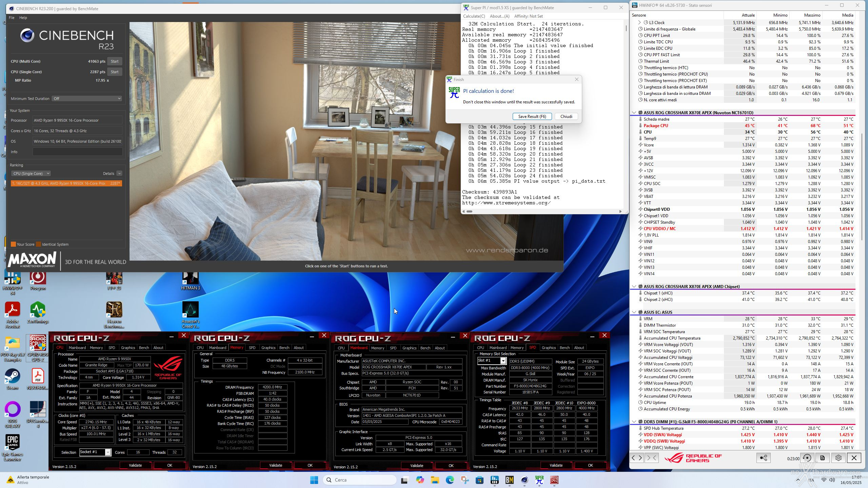Click Super PI horizontal scrollbar thumb
The height and width of the screenshot is (488, 868).
click(469, 211)
